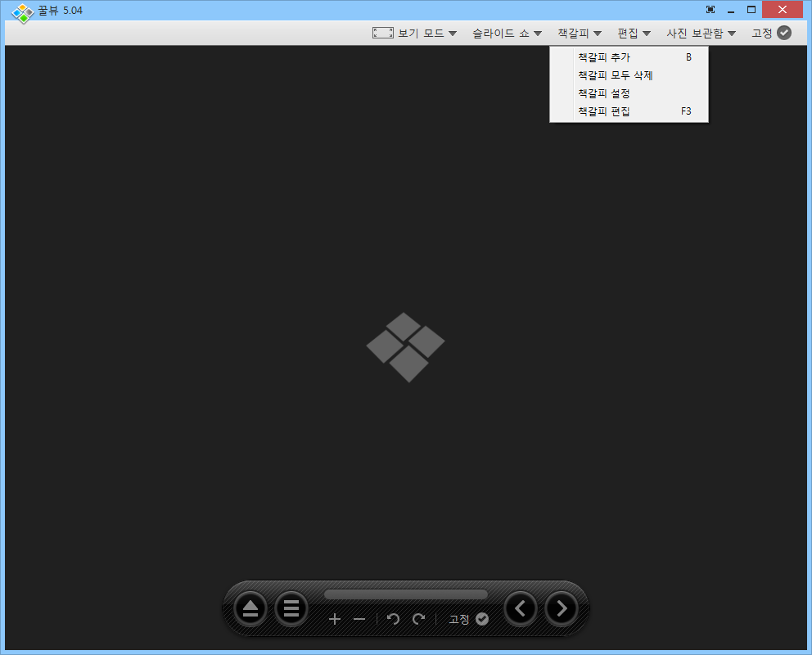Zoom out with the minus icon
Screen dimensions: 812x655
pos(359,619)
